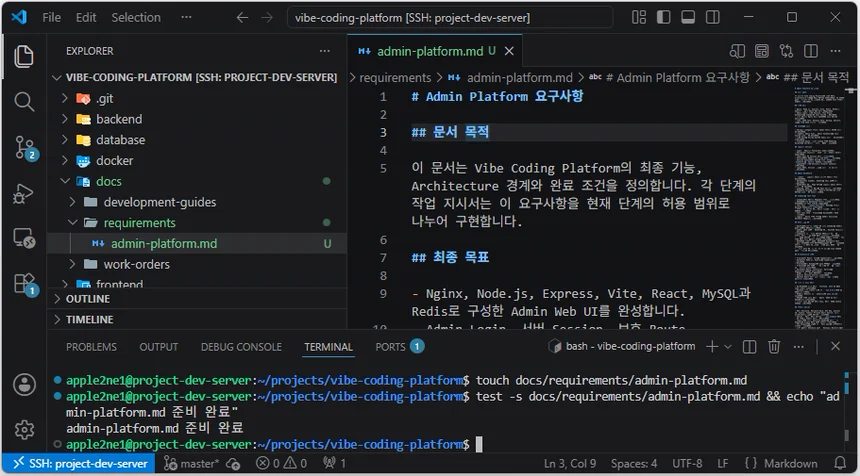860x476 pixels.
Task: Open Source Control view with 2 changes
Action: [25, 148]
